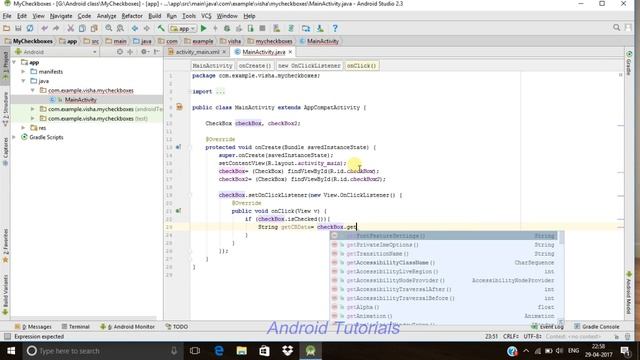Open the SDK Manager icon
The image size is (640, 360).
point(320,28)
